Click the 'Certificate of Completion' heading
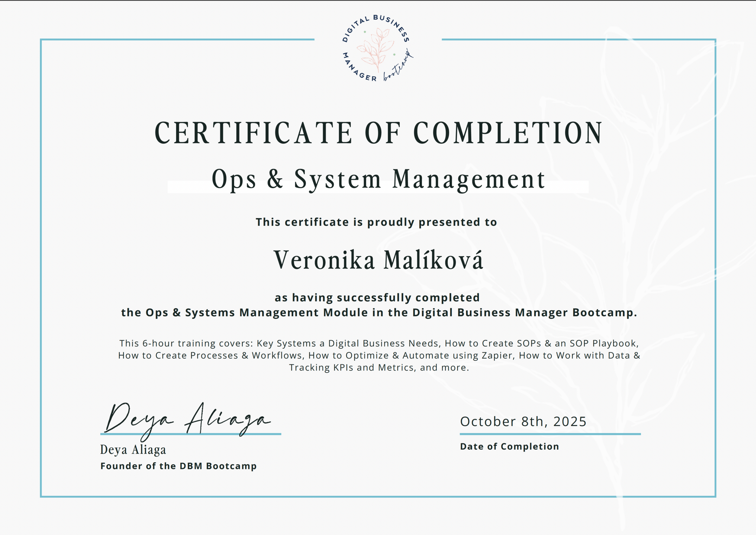The width and height of the screenshot is (756, 535). tap(379, 133)
